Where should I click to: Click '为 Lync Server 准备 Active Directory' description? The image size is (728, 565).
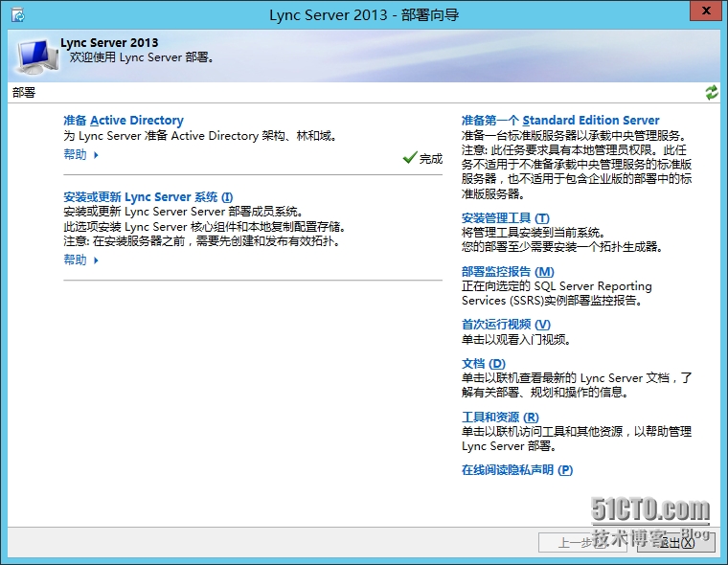point(200,136)
